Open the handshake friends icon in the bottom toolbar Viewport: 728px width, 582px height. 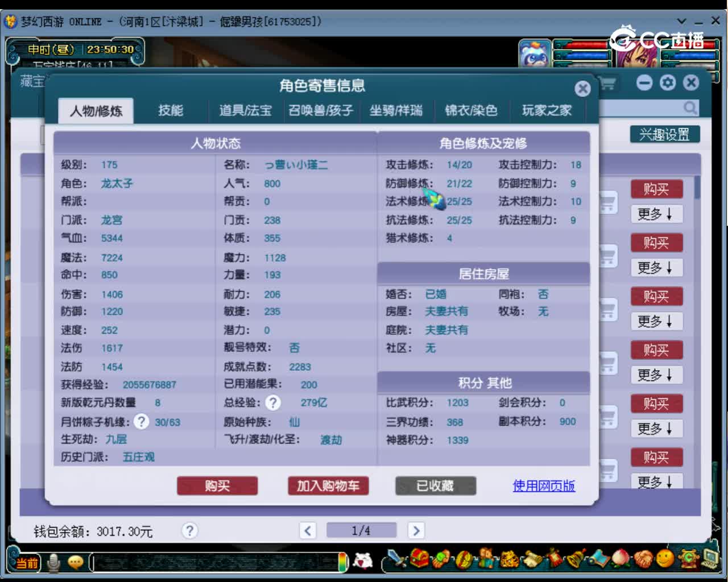[x=644, y=560]
